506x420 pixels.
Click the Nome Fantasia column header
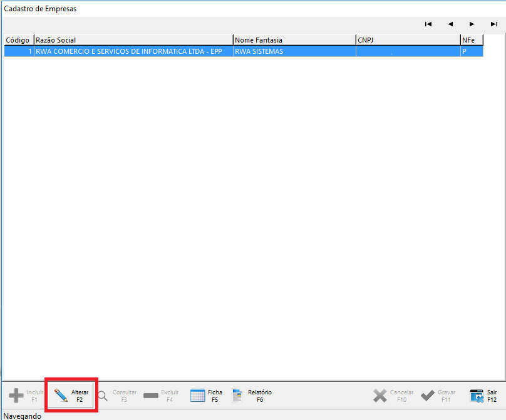(294, 40)
